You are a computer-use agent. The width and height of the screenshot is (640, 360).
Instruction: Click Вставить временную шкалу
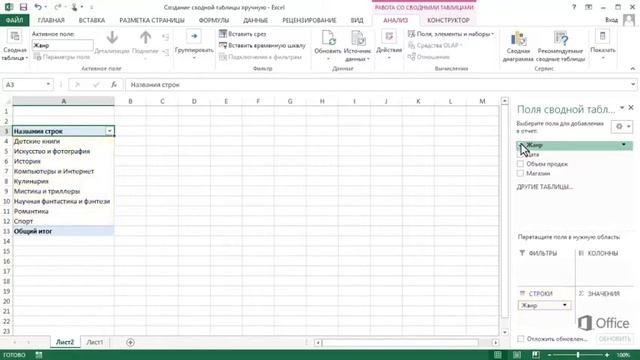pyautogui.click(x=262, y=45)
